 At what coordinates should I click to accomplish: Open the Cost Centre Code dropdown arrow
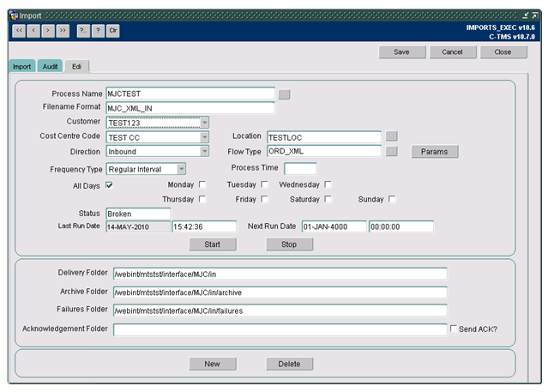click(205, 137)
